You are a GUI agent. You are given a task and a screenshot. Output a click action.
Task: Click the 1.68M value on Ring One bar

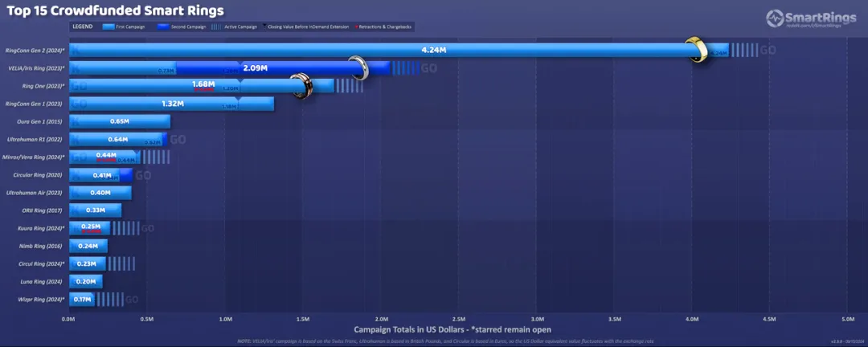point(203,84)
